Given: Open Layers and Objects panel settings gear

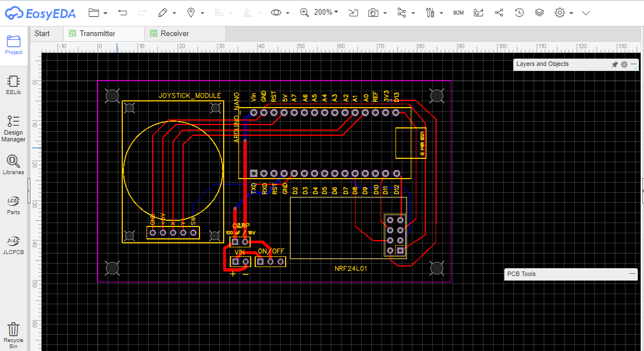Looking at the screenshot, I should [x=624, y=64].
